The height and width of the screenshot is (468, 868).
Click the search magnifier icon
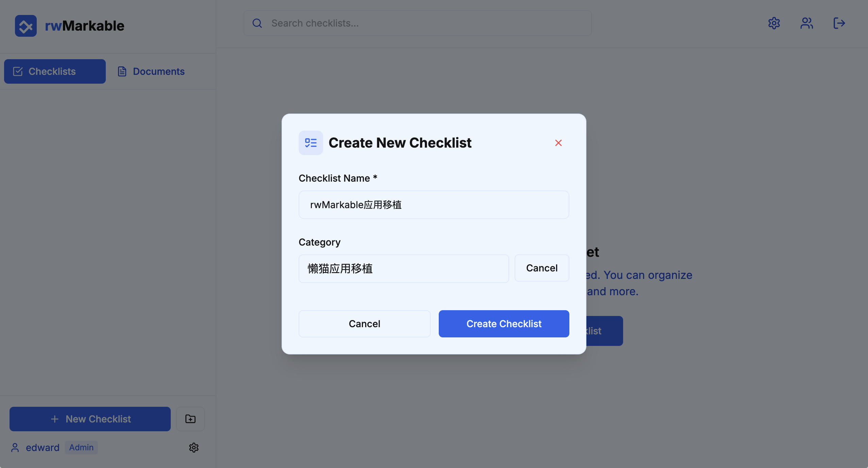(x=257, y=23)
